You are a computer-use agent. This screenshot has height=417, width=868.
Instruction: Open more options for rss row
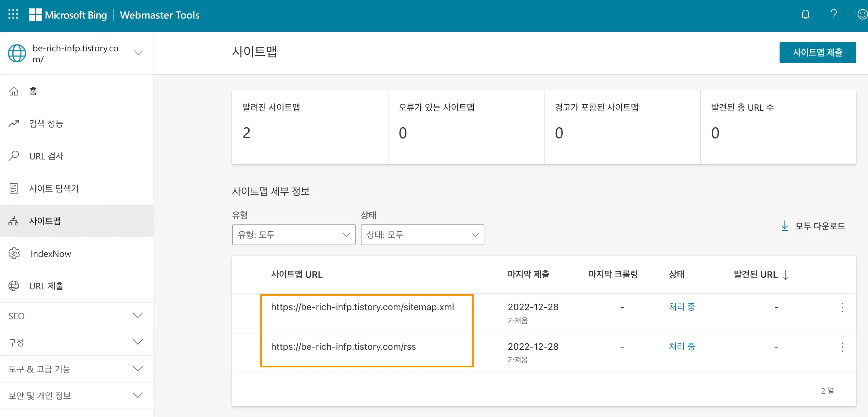(x=842, y=347)
